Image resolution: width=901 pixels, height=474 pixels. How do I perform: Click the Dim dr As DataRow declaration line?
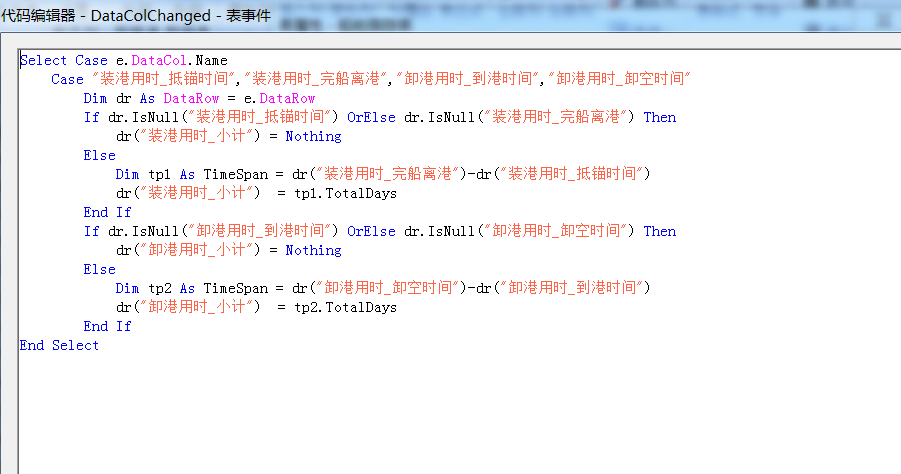pyautogui.click(x=199, y=98)
